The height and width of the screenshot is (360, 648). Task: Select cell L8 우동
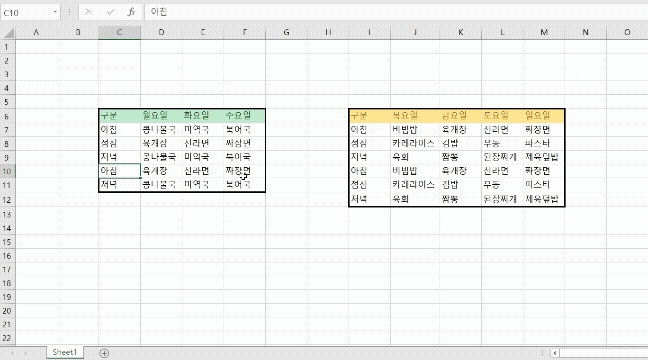click(502, 143)
